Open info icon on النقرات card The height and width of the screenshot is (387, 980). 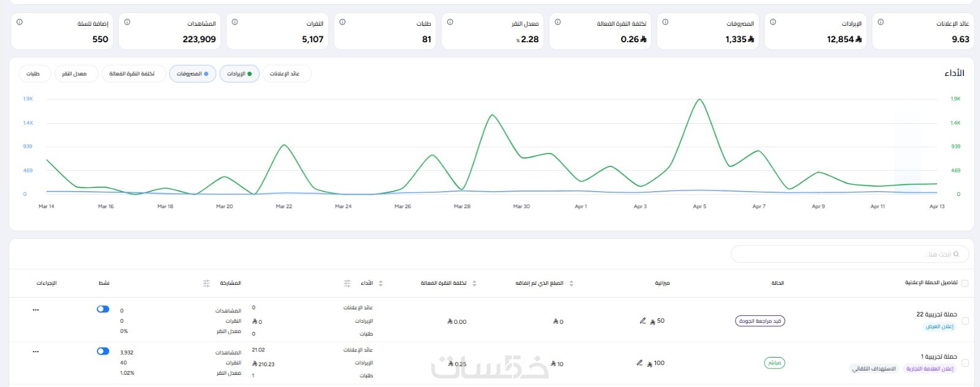[235, 22]
